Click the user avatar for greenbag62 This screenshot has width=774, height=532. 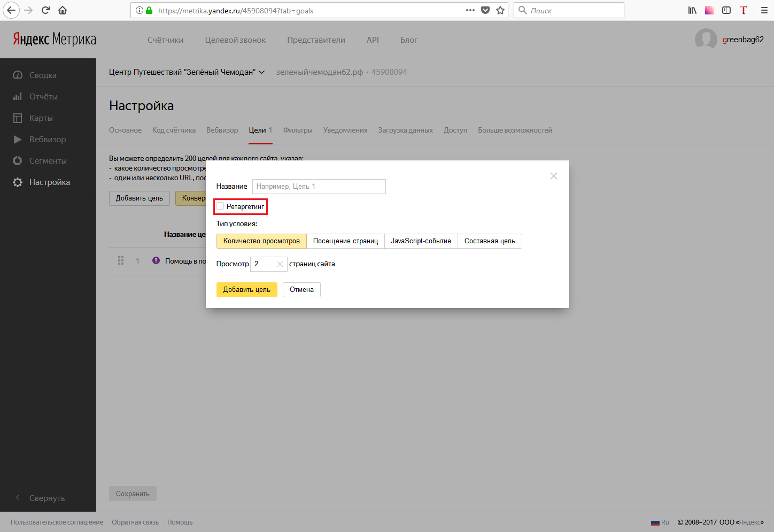[706, 40]
